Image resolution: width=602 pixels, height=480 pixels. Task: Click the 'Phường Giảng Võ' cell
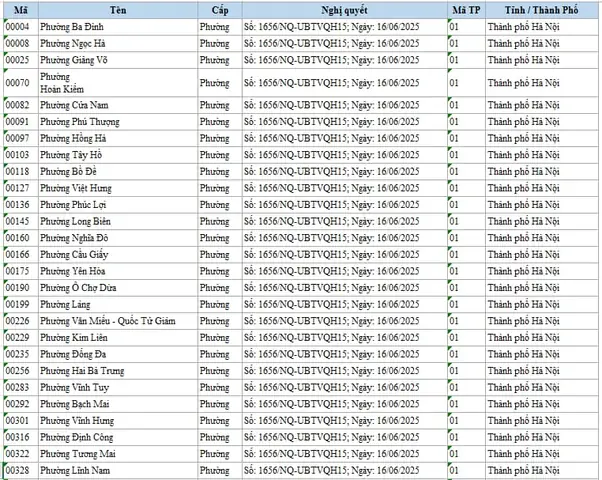tap(118, 60)
